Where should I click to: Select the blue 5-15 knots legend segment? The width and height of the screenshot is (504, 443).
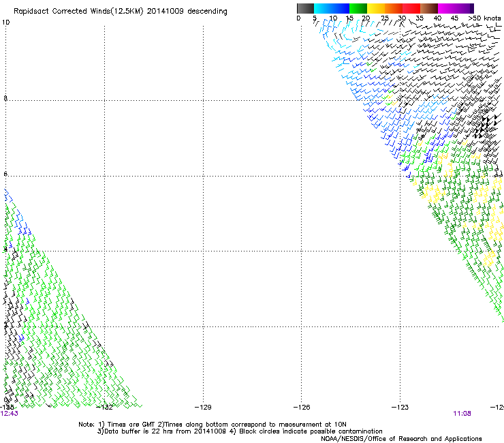pos(332,8)
